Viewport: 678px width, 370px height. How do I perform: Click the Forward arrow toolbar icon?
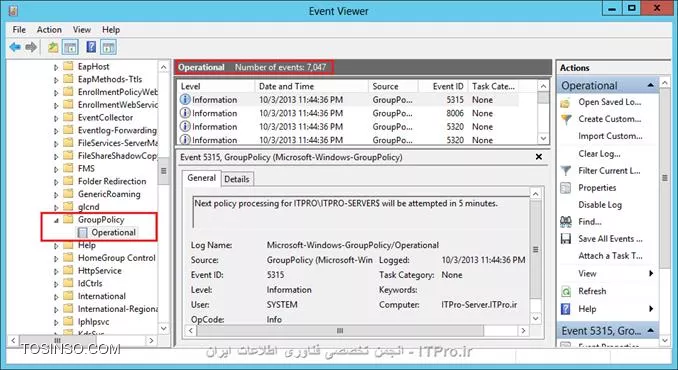click(31, 47)
